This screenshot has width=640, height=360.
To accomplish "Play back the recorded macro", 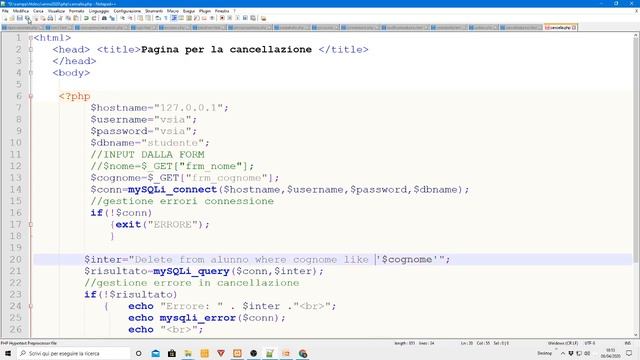I will click(237, 18).
